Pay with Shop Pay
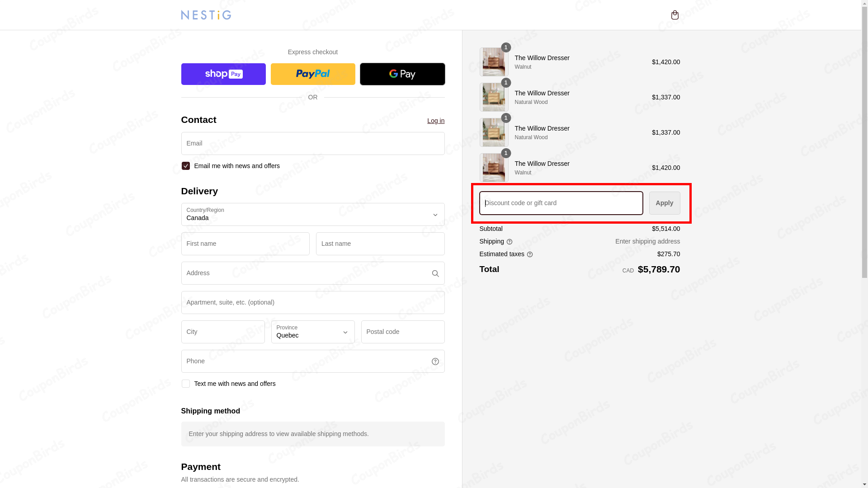This screenshot has height=488, width=868. tap(223, 74)
